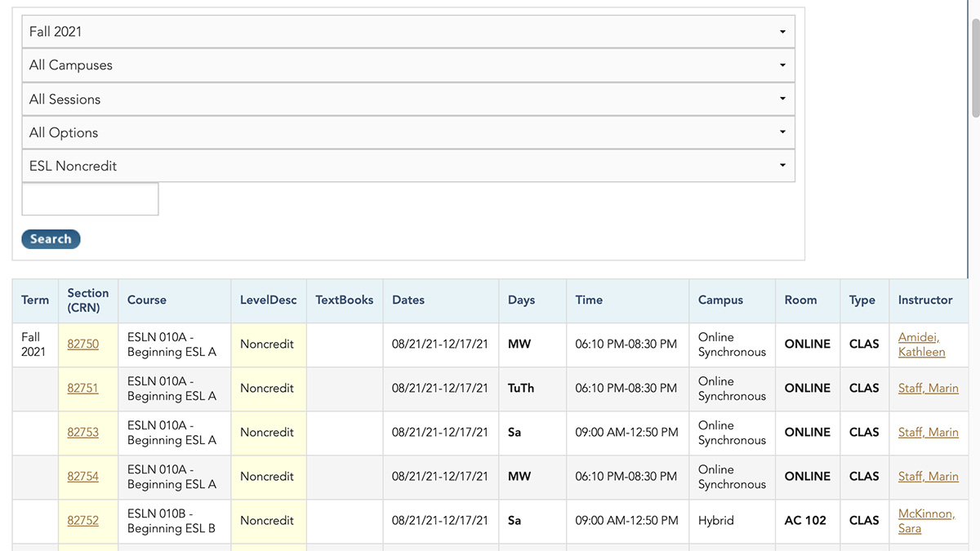Open the All Sessions dropdown

point(408,99)
